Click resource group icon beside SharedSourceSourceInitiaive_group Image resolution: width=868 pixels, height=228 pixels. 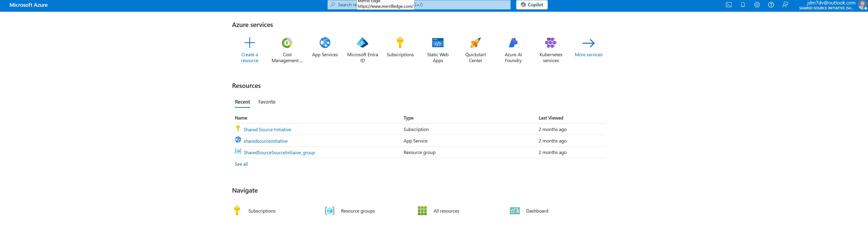(x=238, y=151)
